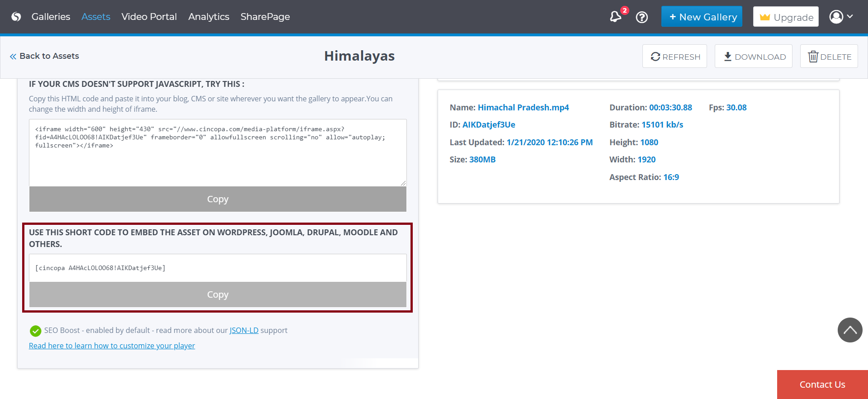This screenshot has height=399, width=868.
Task: Open the JSON-LD link
Action: (244, 330)
